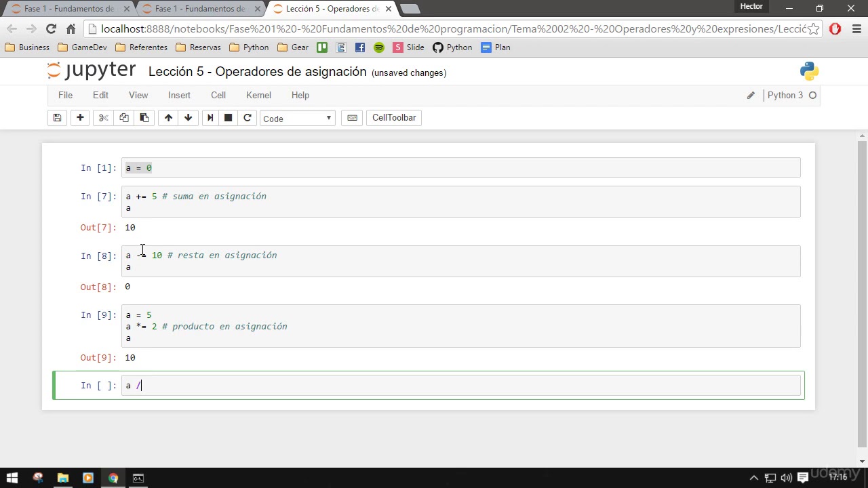The height and width of the screenshot is (488, 868).
Task: Open the Cell menu
Action: coord(218,96)
